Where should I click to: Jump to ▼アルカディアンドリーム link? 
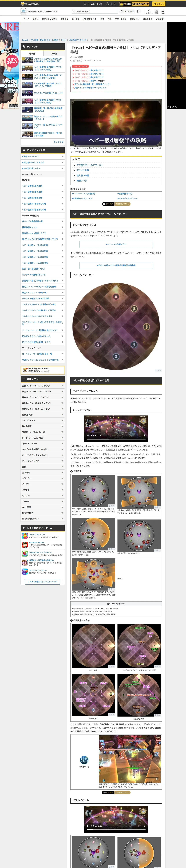(x=127, y=198)
